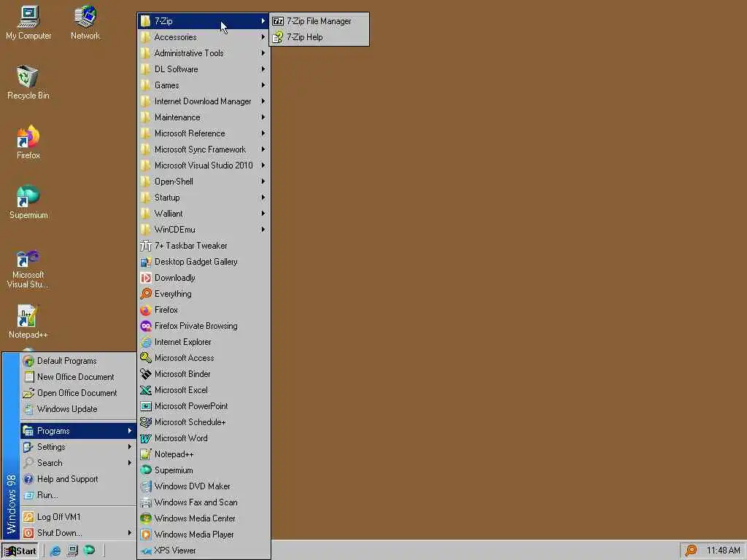Image resolution: width=747 pixels, height=560 pixels.
Task: Launch 7+ Taskbar Tweaker from Programs
Action: 204,246
